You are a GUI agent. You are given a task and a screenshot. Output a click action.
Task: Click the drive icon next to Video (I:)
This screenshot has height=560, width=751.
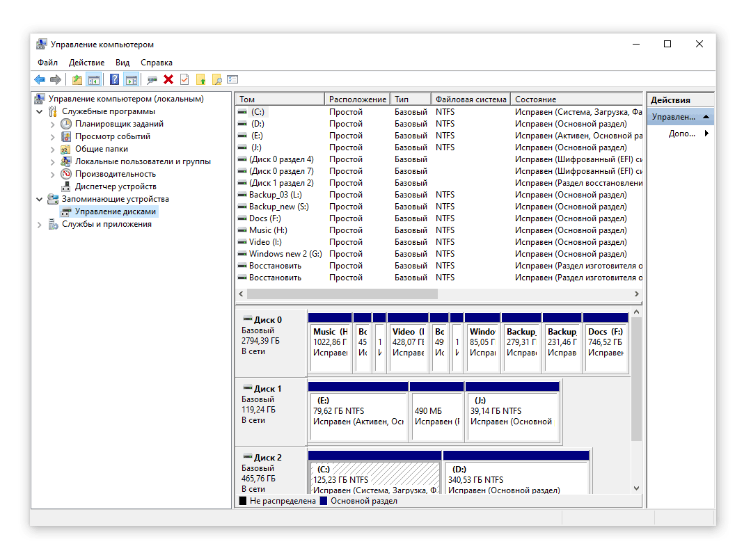242,242
